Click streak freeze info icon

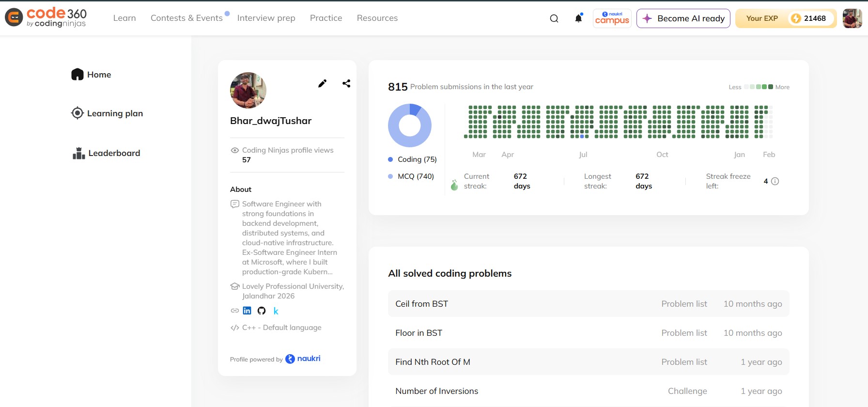tap(775, 181)
